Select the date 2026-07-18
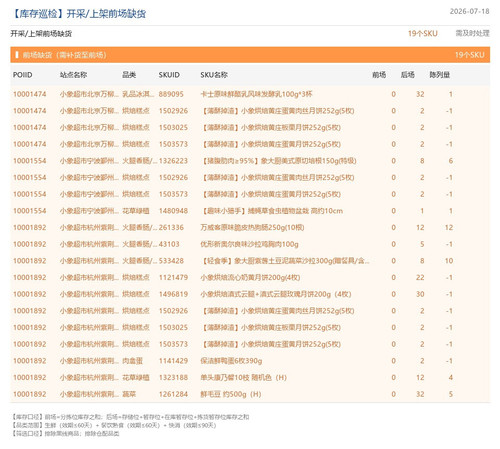 (x=469, y=11)
